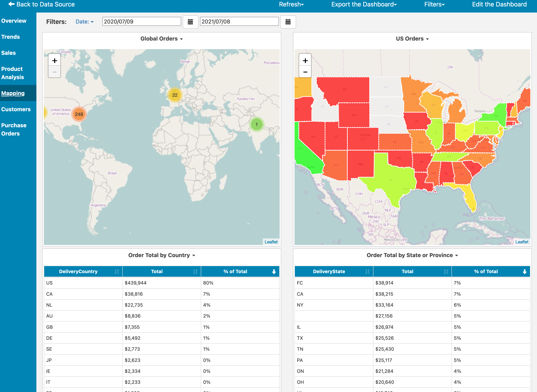The image size is (537, 392).
Task: Zoom in on the US Orders map
Action: click(x=305, y=61)
